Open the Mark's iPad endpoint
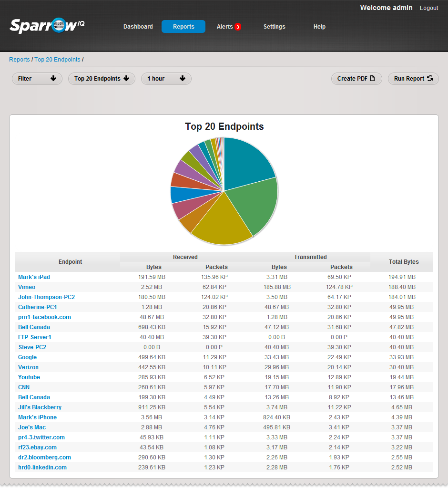The width and height of the screenshot is (448, 488). click(34, 277)
